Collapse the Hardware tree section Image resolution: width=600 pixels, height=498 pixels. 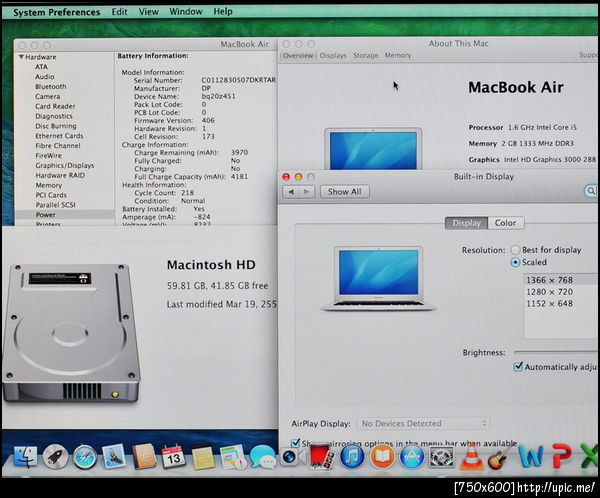click(21, 57)
